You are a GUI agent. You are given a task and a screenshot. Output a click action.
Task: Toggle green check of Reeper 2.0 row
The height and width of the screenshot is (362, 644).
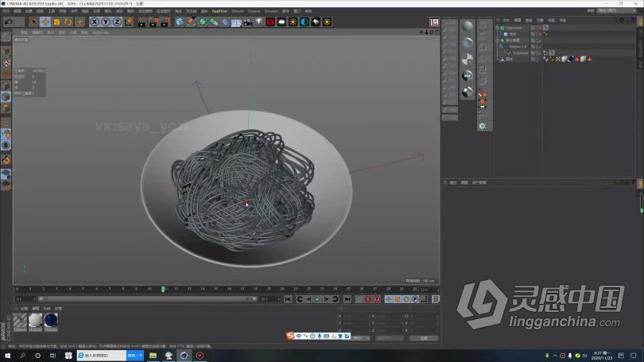coord(540,47)
